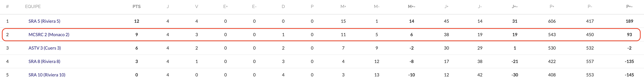Screen dimensions: 644x82
Task: Click the E- column header
Action: [x=254, y=7]
